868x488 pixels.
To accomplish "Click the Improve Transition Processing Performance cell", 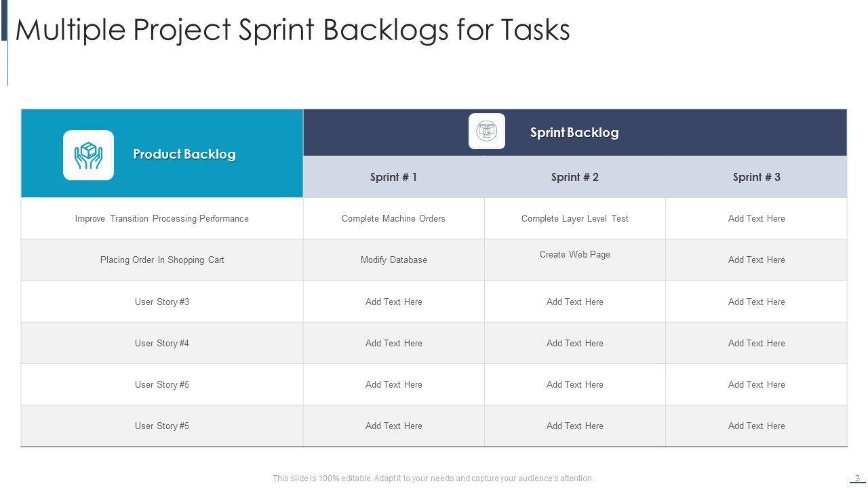I will click(x=162, y=219).
